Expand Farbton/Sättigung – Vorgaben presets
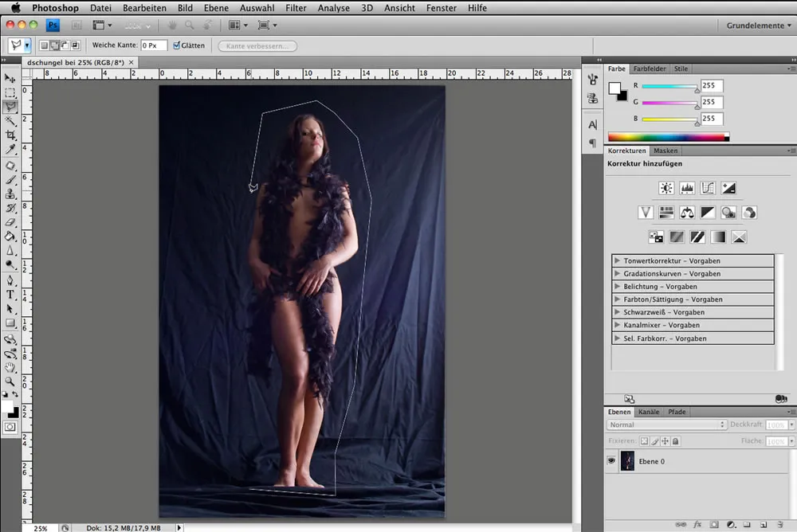Image resolution: width=797 pixels, height=532 pixels. pyautogui.click(x=618, y=299)
